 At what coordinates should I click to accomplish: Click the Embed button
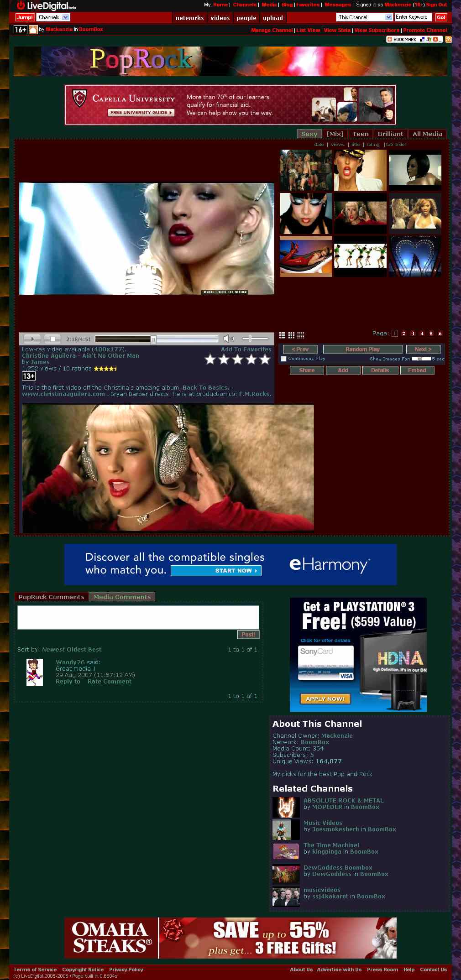click(x=417, y=370)
